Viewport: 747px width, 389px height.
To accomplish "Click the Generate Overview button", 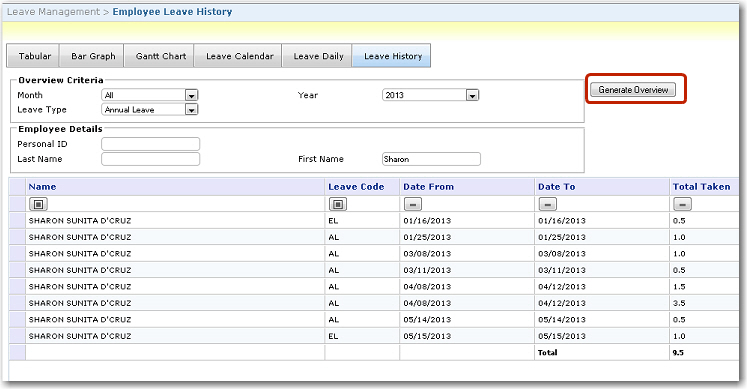I will click(633, 90).
